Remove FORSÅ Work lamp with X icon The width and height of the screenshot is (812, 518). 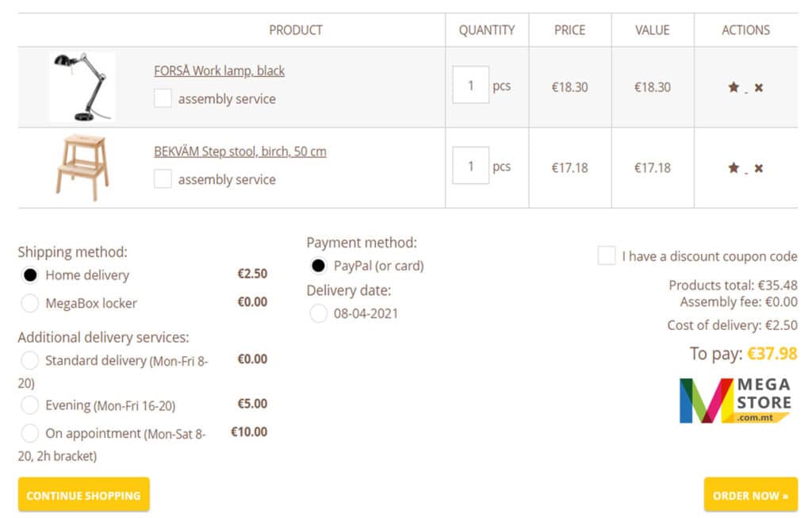click(759, 87)
